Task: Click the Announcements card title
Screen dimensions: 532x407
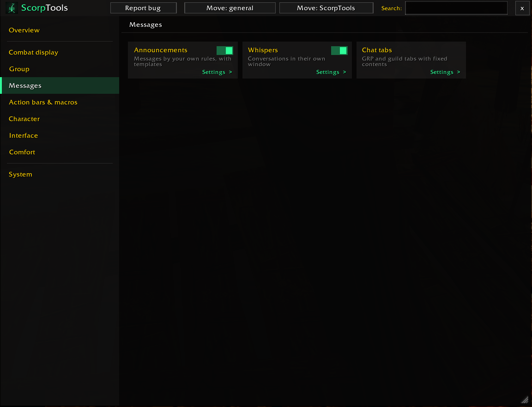Action: pyautogui.click(x=161, y=50)
